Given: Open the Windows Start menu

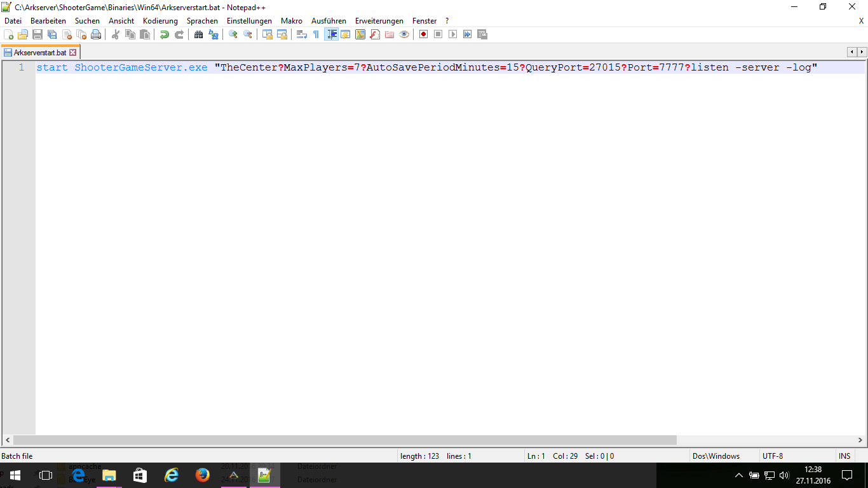Looking at the screenshot, I should [x=15, y=475].
